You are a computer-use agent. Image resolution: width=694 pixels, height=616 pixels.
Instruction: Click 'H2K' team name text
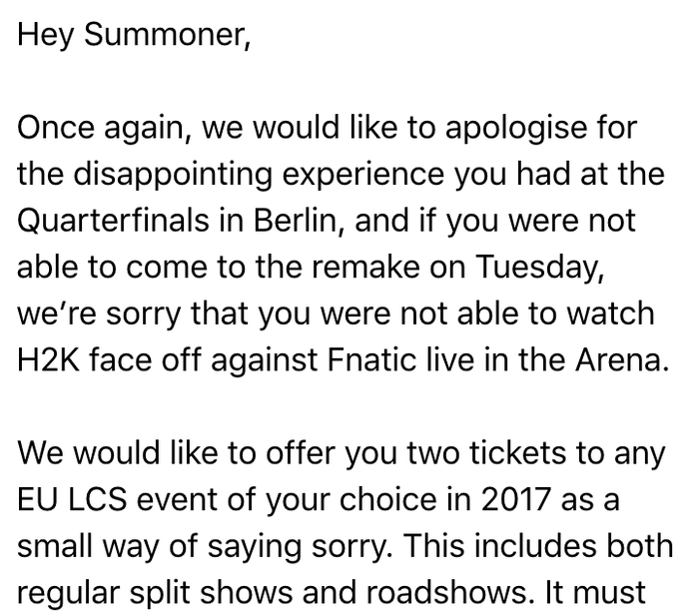(49, 359)
